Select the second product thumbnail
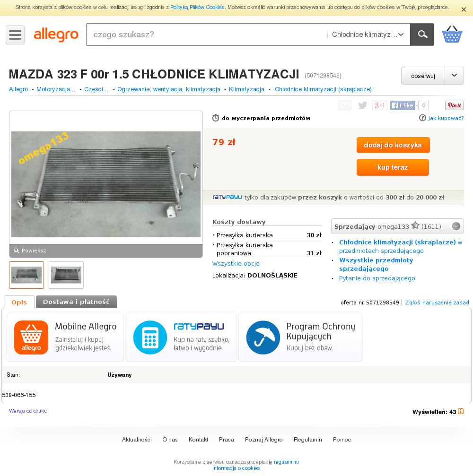 (x=66, y=275)
